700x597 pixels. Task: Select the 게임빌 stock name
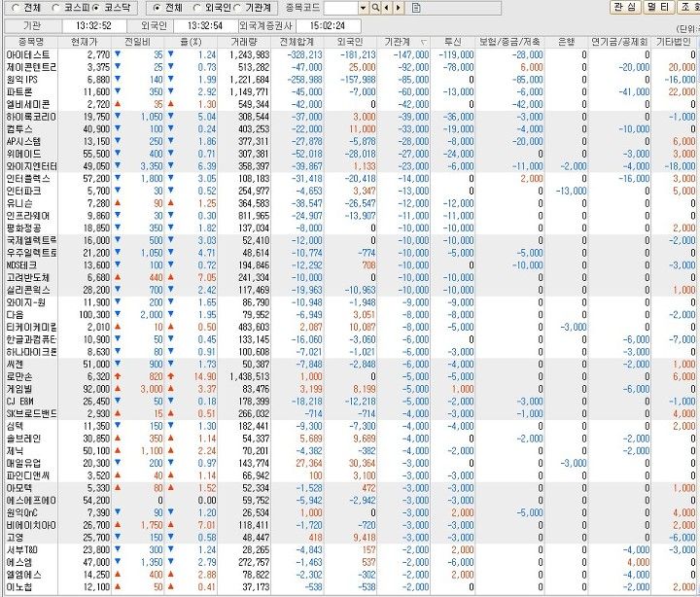[x=19, y=389]
